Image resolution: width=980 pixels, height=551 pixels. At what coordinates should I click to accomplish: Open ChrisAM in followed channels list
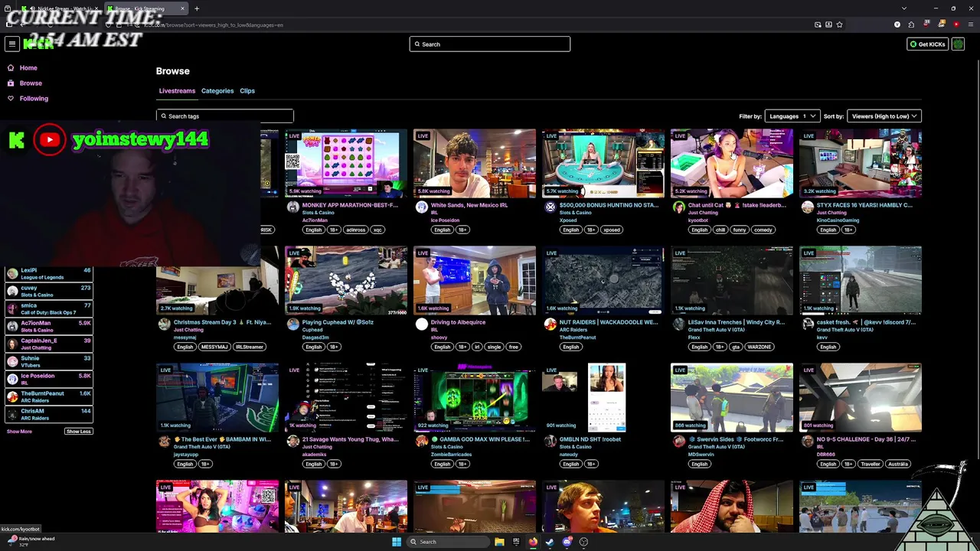(x=50, y=414)
